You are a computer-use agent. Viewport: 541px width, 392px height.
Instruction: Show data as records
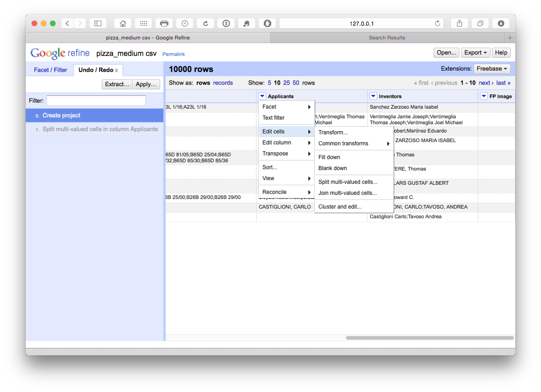click(x=223, y=83)
